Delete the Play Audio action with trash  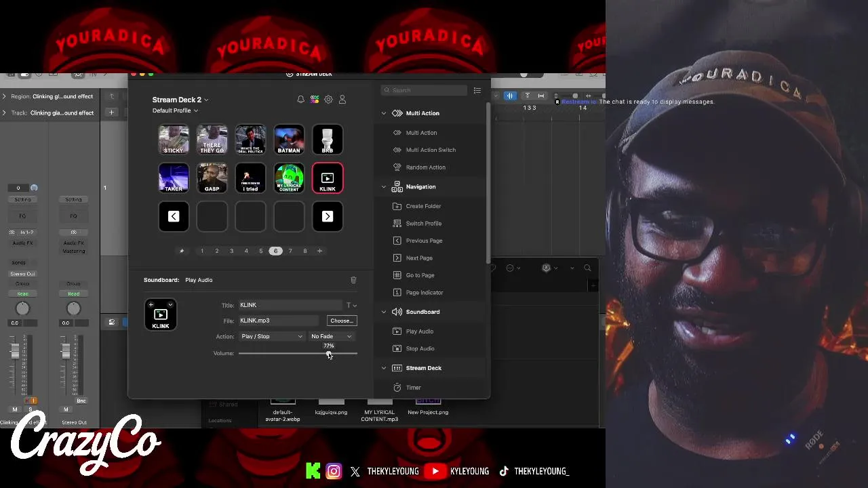[x=353, y=280]
